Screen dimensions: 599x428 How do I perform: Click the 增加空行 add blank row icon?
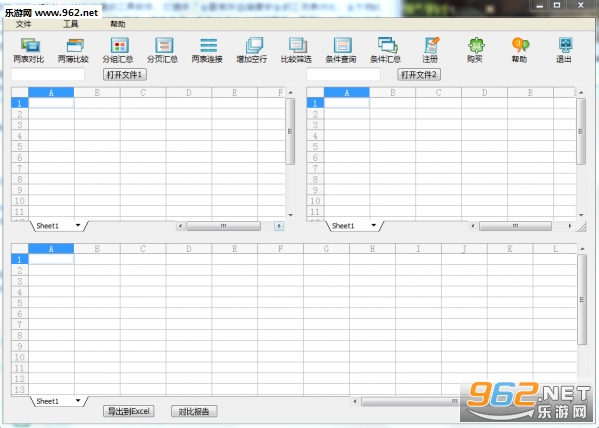pos(252,50)
